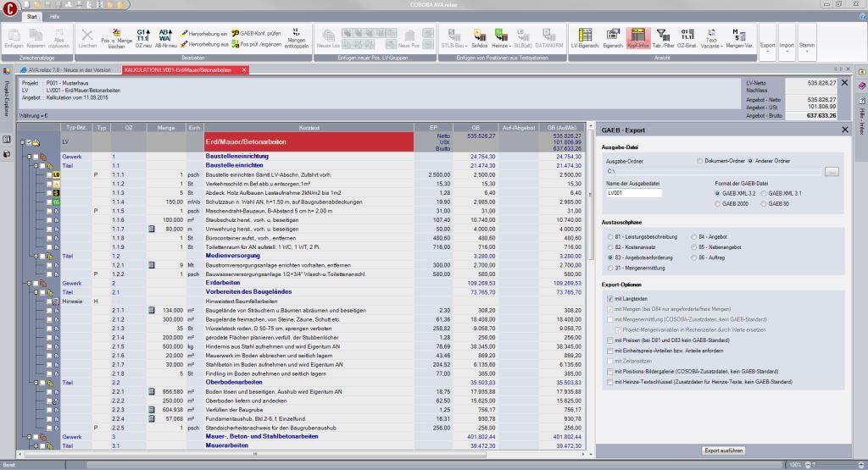
Task: Collapse the Erdarbeiten Gewerk tree node
Action: tap(29, 283)
